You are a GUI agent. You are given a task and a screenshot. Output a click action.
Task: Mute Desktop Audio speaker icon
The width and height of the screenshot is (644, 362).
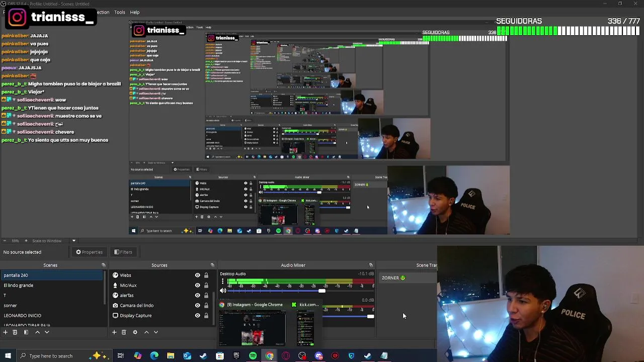(223, 291)
